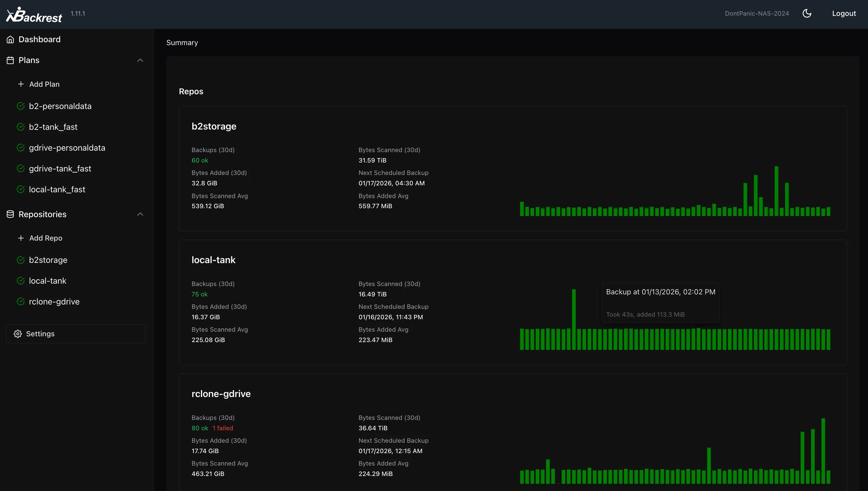Click the Repositories database icon

pyautogui.click(x=10, y=214)
